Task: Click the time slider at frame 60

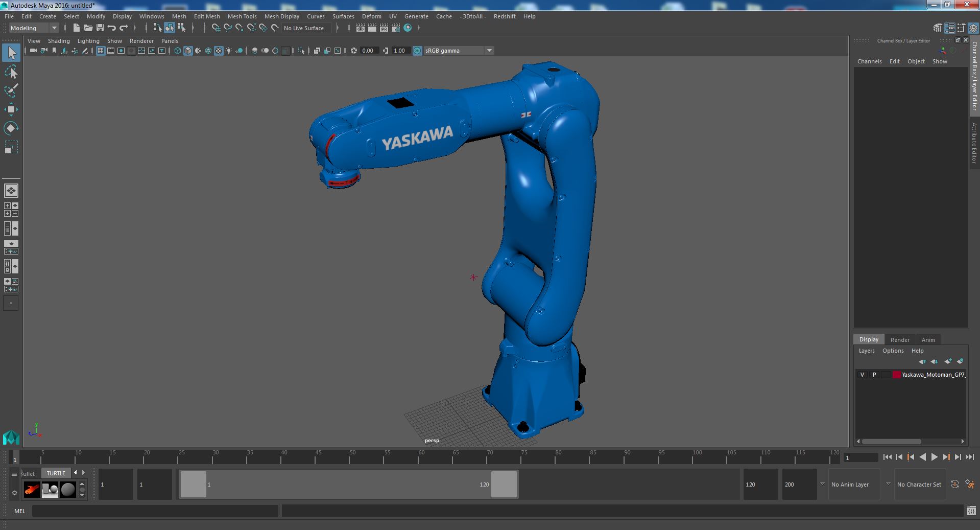Action: (x=421, y=456)
